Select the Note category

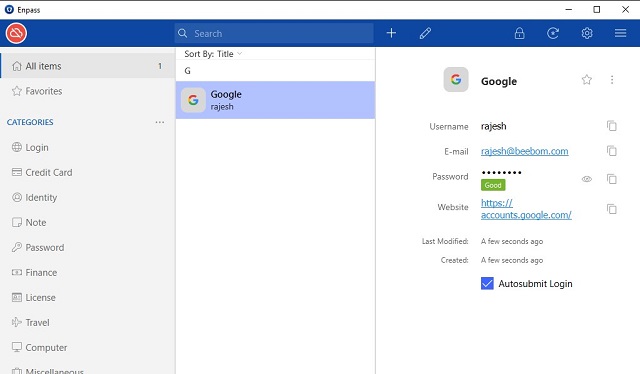87,223
